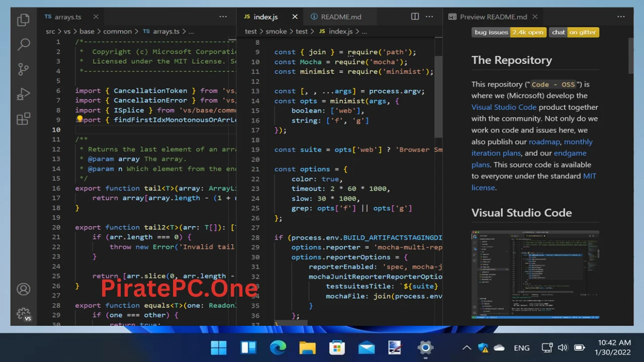Open the Manage gear menu
The width and height of the screenshot is (644, 362).
tap(24, 315)
